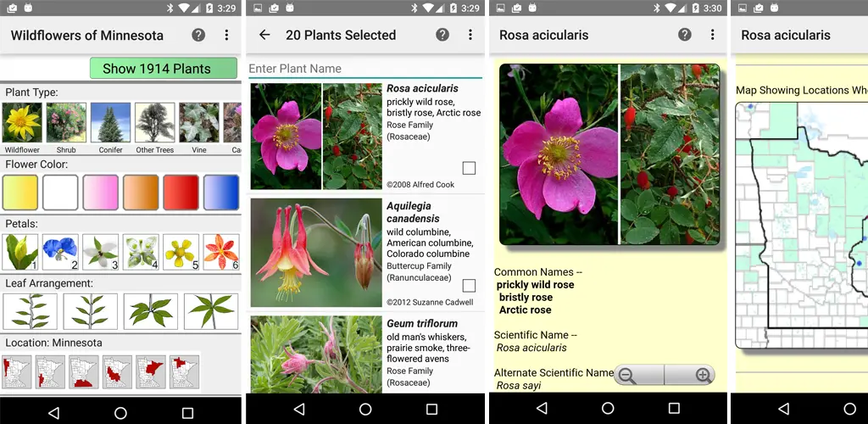Select first leaf arrangement icon (alternate)
868x424 pixels.
[30, 311]
